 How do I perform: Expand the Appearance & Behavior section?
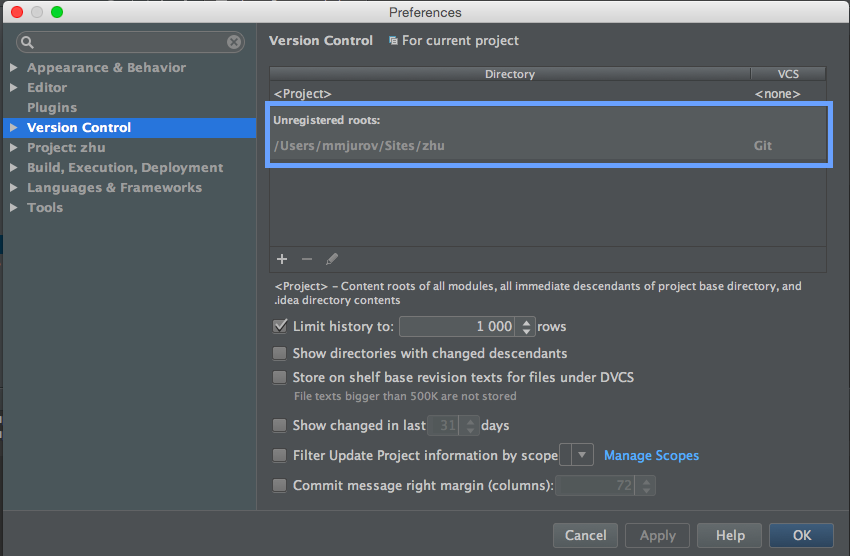pos(14,67)
